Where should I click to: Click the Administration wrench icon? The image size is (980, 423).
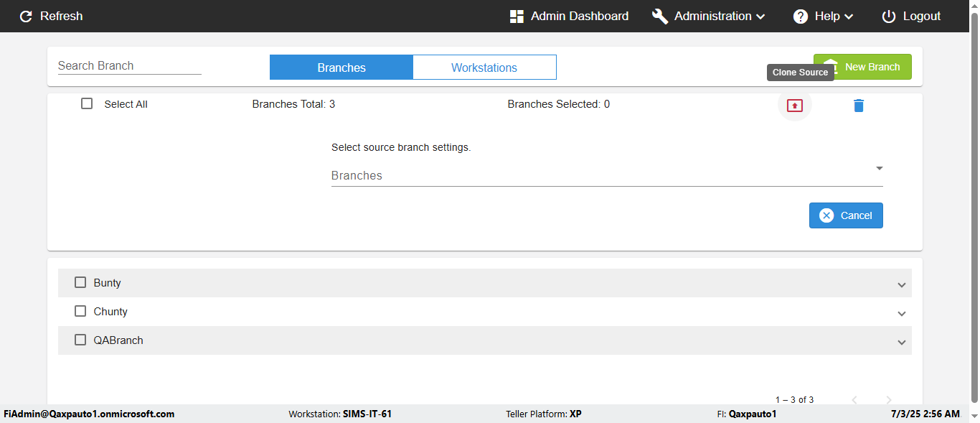coord(660,17)
